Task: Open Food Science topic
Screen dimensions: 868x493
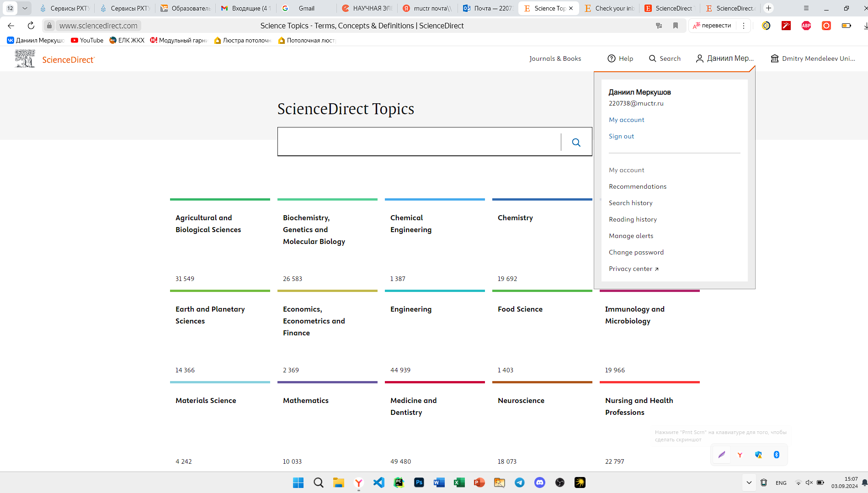Action: pos(542,334)
